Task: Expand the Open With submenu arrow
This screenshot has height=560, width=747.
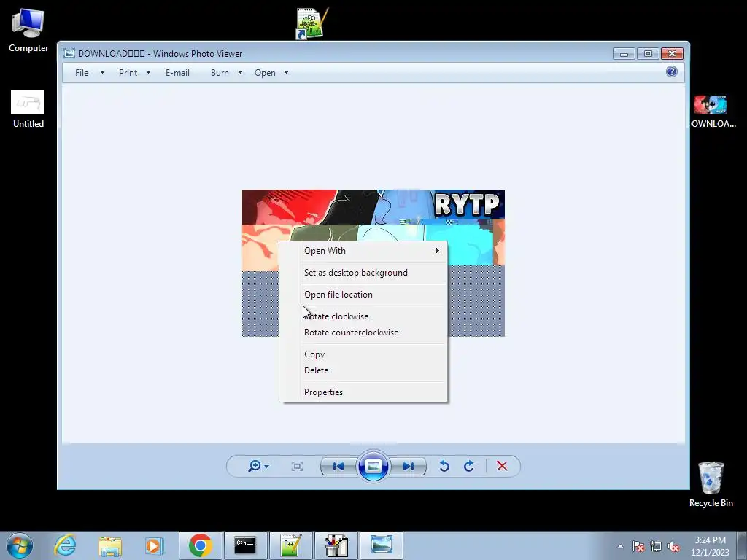Action: pos(438,251)
